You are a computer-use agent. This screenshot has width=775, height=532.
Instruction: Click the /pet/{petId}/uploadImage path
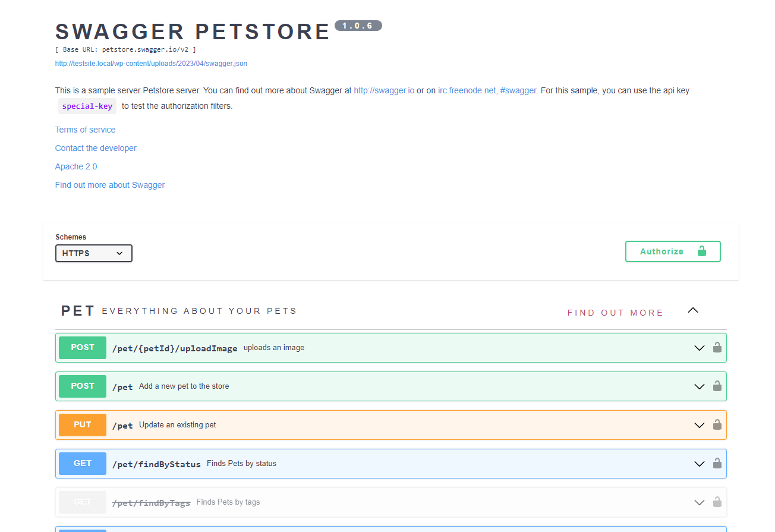[175, 348]
